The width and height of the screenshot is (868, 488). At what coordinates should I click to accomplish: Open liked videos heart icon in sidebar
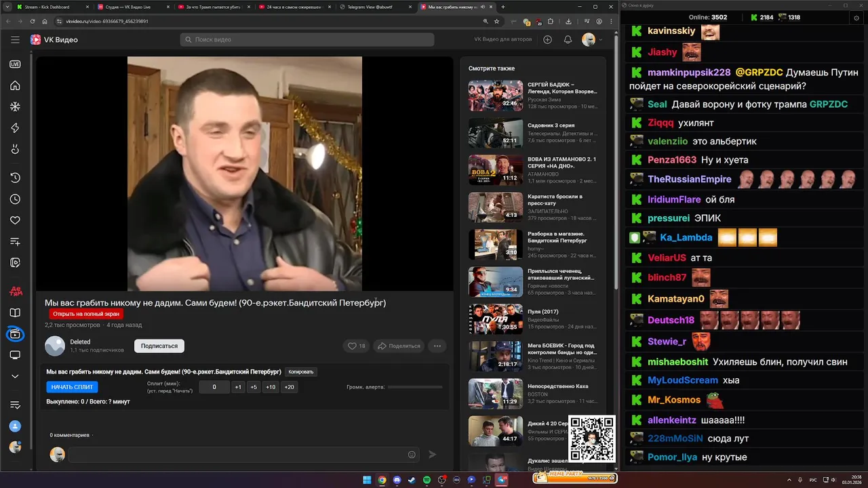pyautogui.click(x=15, y=220)
